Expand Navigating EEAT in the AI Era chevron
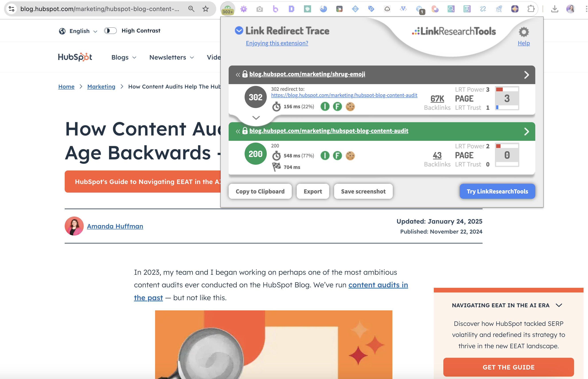The image size is (588, 379). (559, 305)
